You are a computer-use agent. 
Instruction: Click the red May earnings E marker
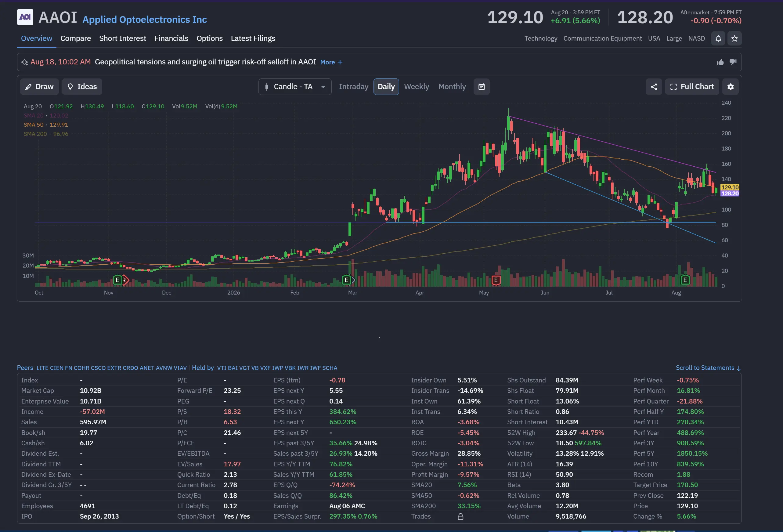(x=496, y=280)
